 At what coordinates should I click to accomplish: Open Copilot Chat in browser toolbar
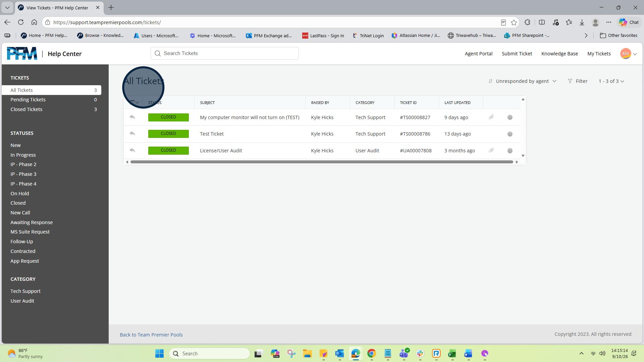point(629,22)
